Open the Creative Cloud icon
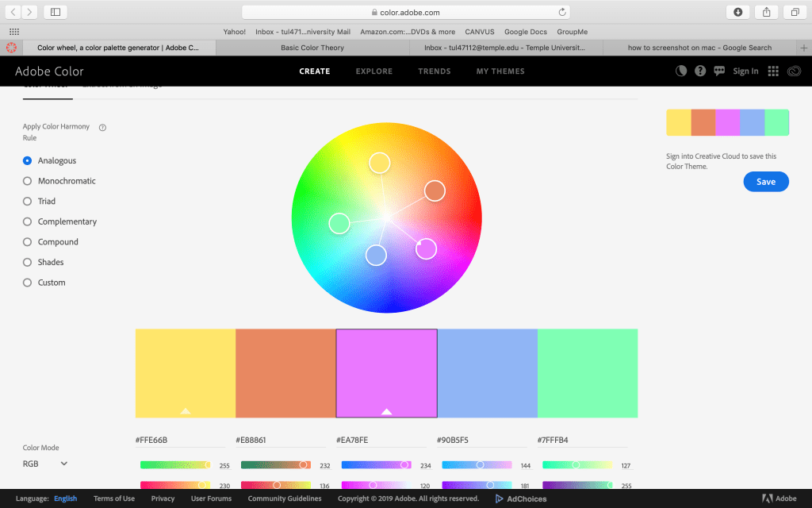The height and width of the screenshot is (508, 812). coord(794,71)
